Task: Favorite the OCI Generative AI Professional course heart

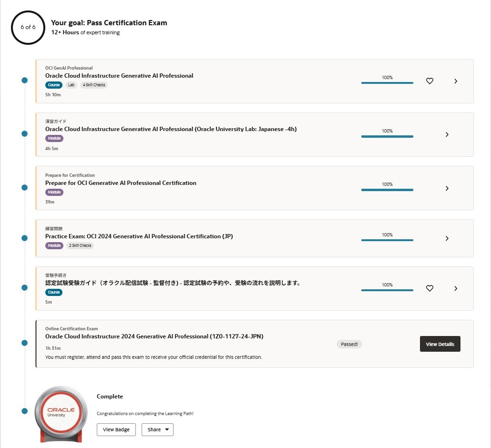Action: click(x=430, y=81)
